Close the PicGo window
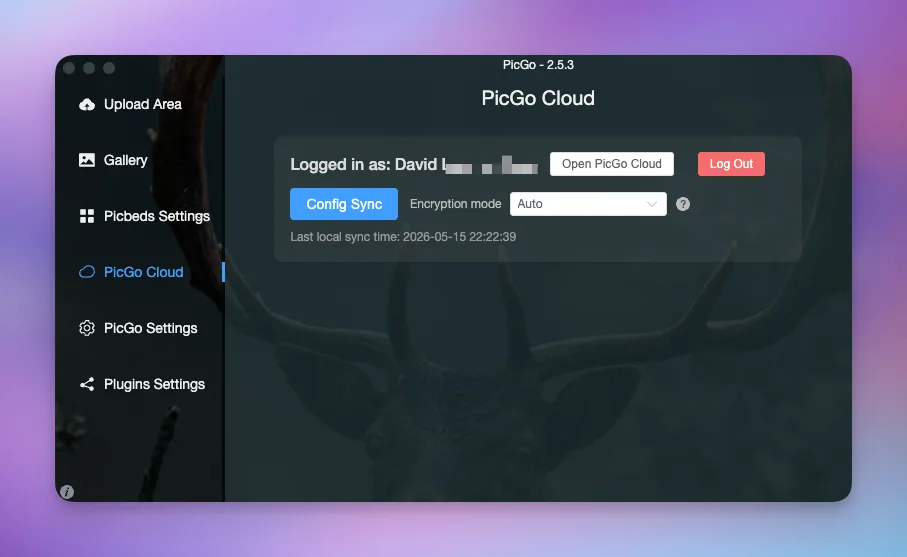This screenshot has height=557, width=907. tap(69, 68)
